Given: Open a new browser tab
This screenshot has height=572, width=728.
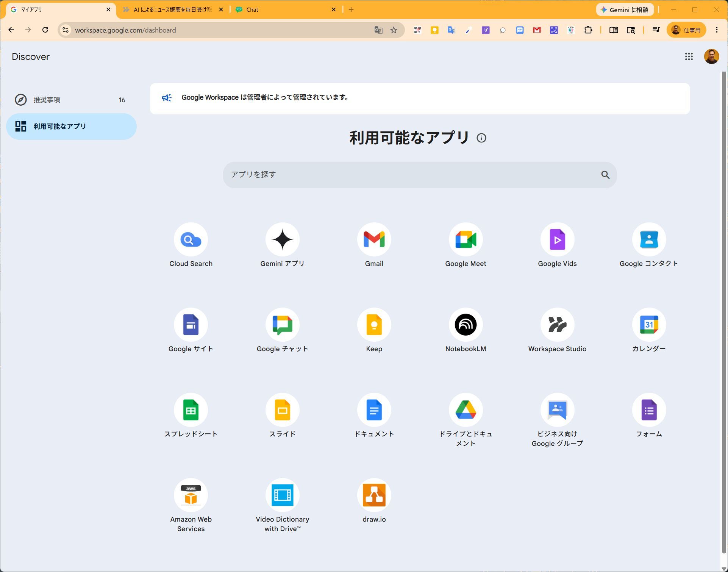Looking at the screenshot, I should pyautogui.click(x=351, y=10).
